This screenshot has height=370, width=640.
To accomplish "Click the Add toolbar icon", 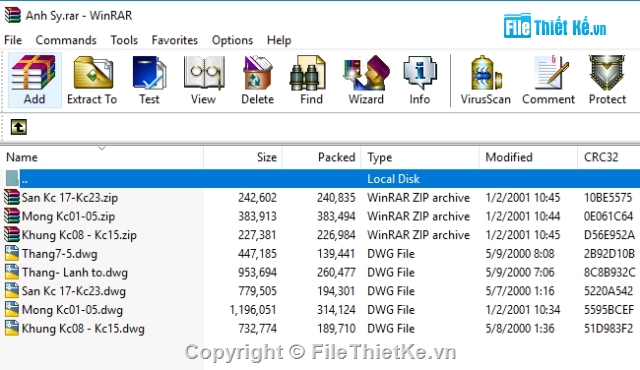I will tap(34, 80).
